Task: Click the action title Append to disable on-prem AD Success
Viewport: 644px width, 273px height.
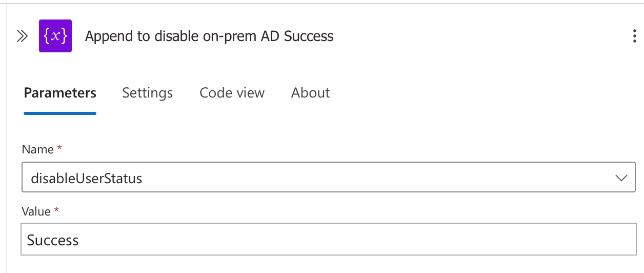Action: point(209,36)
